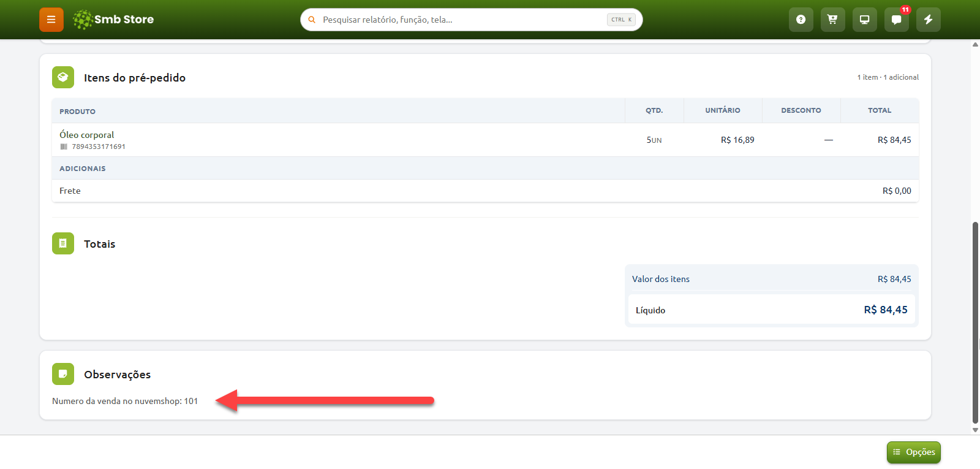
Task: Click the CTRL K shortcut badge
Action: [x=621, y=20]
